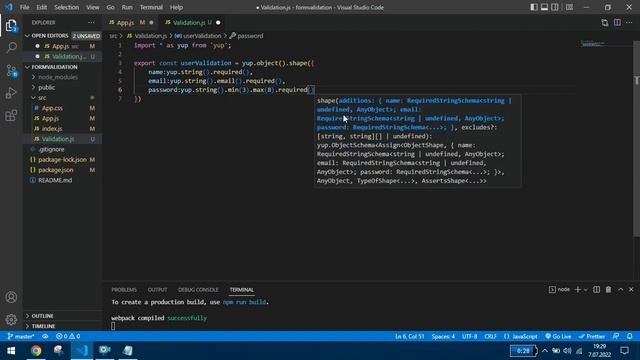Image resolution: width=640 pixels, height=360 pixels.
Task: Open problems count in status bar
Action: pyautogui.click(x=68, y=336)
